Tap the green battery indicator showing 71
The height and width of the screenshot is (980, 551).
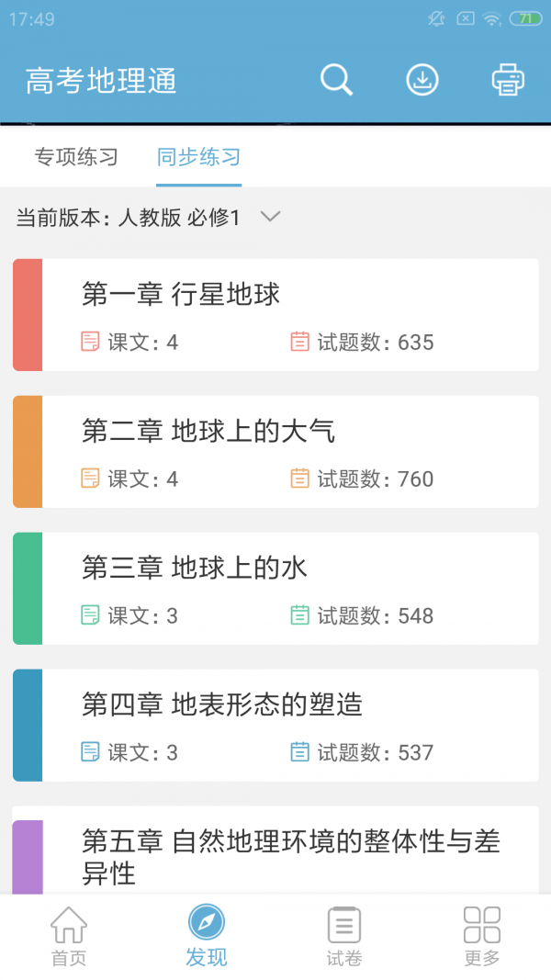pyautogui.click(x=523, y=17)
